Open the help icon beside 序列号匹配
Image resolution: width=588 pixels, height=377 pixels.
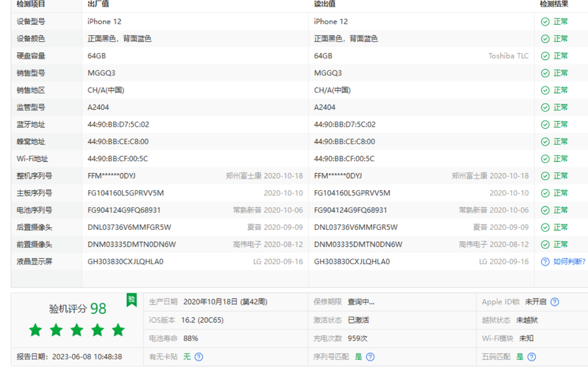(370, 357)
